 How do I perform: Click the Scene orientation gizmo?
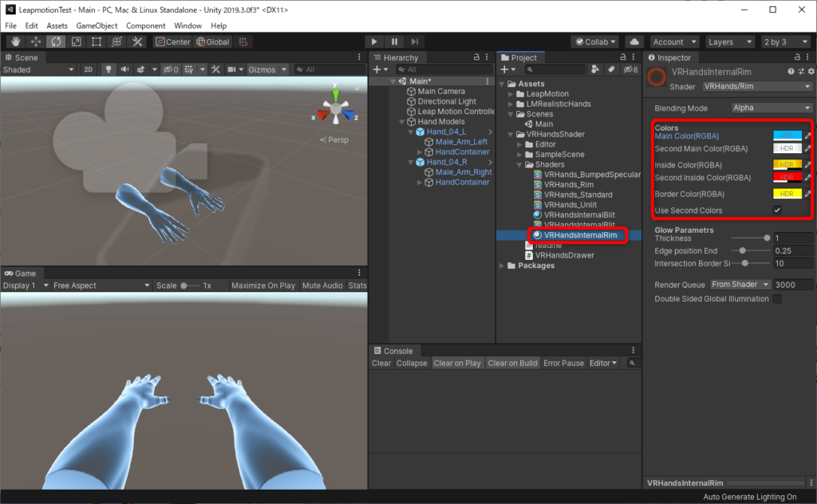point(336,108)
